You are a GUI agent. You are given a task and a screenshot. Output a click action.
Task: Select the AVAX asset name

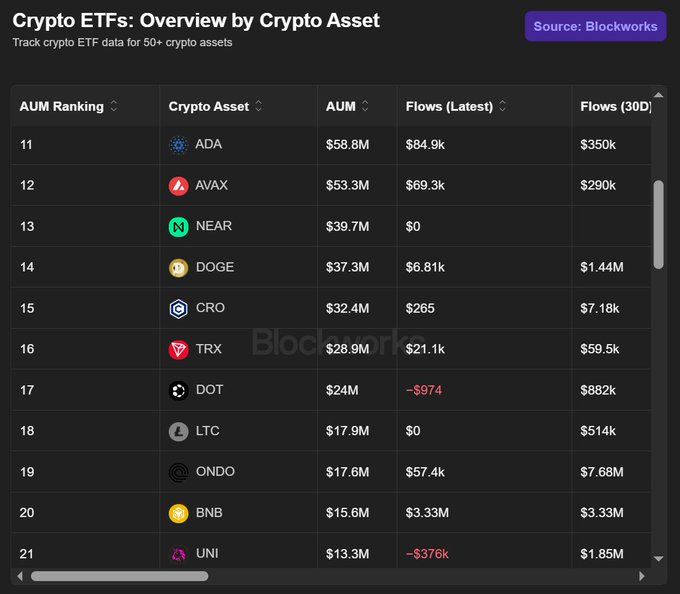[x=211, y=185]
